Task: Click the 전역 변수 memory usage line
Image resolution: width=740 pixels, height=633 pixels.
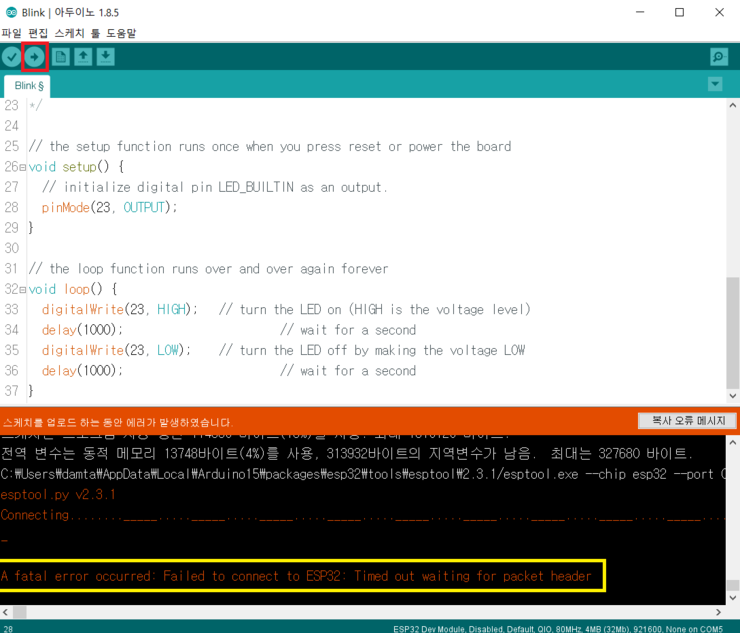Action: click(346, 454)
